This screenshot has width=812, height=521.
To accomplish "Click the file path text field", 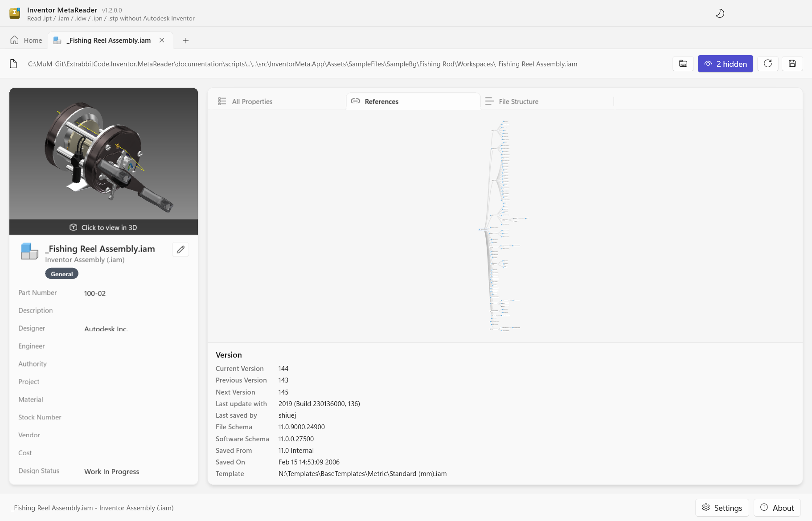I will (303, 64).
